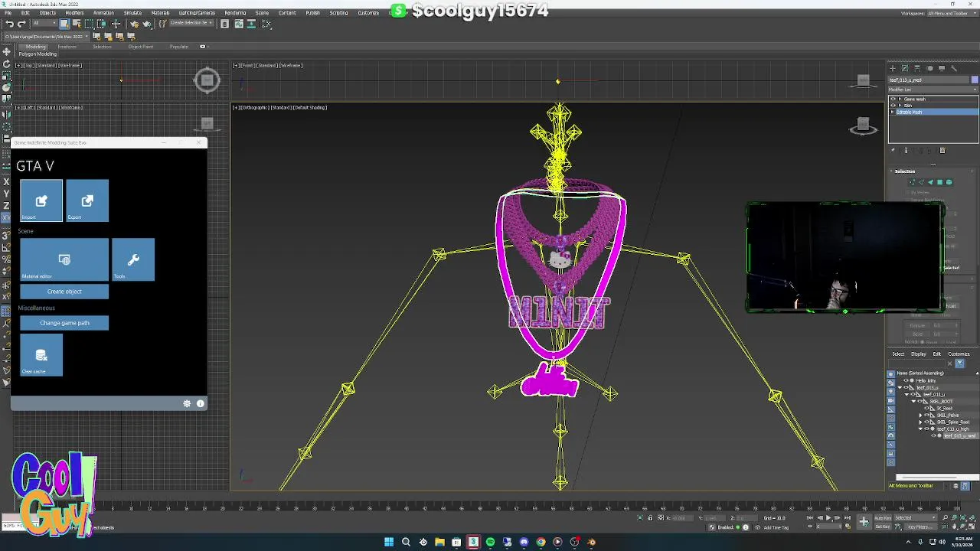
Task: Select Face sub-object level icon
Action: (x=930, y=182)
